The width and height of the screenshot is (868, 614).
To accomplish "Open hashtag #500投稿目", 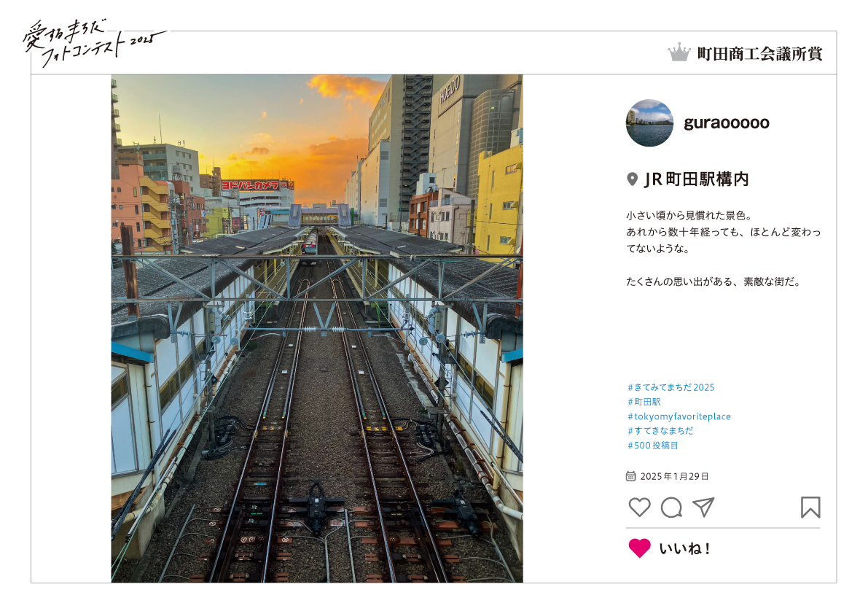I will pos(653,445).
